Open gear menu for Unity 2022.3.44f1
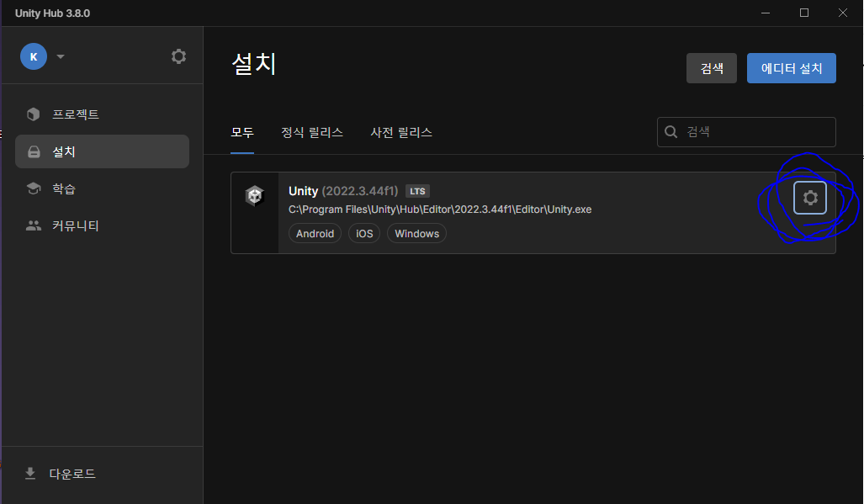Viewport: 864px width, 504px height. click(809, 197)
